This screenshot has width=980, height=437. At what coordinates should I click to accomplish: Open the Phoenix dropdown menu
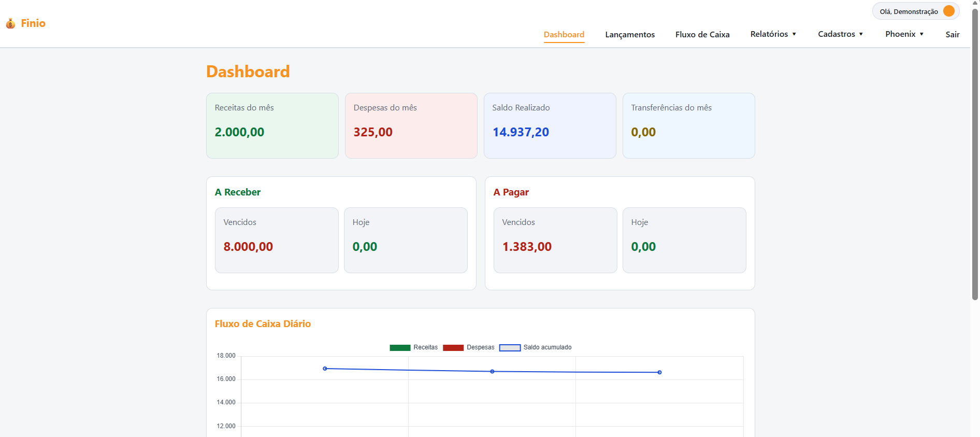point(904,34)
